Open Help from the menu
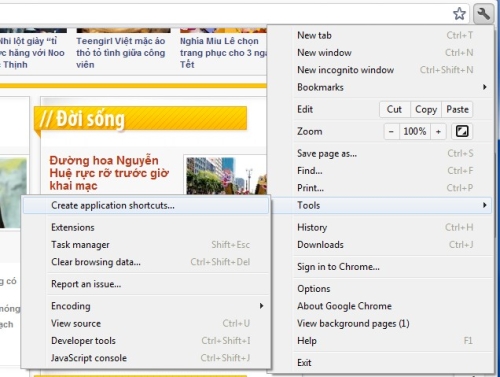 [392, 341]
